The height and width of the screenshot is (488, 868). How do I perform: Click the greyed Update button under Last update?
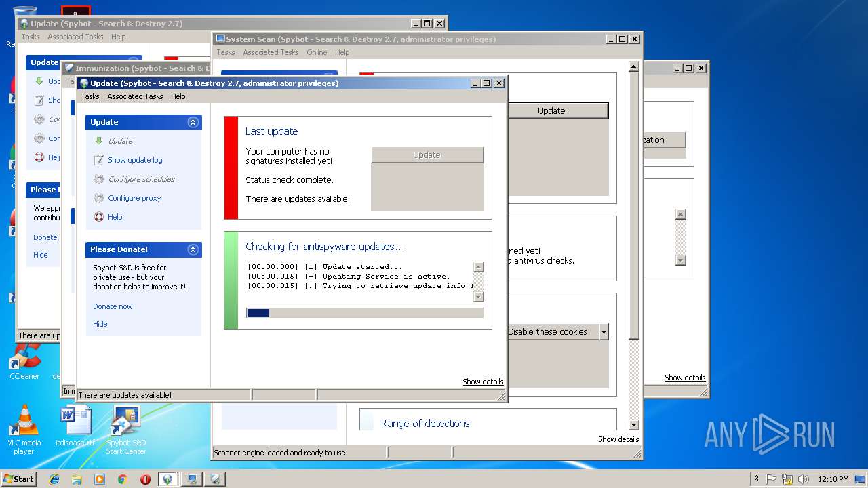click(x=427, y=155)
